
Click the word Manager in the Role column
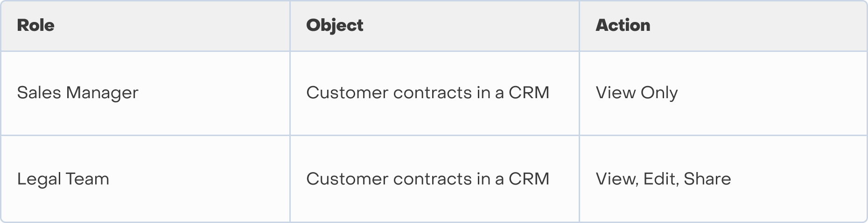pyautogui.click(x=102, y=93)
